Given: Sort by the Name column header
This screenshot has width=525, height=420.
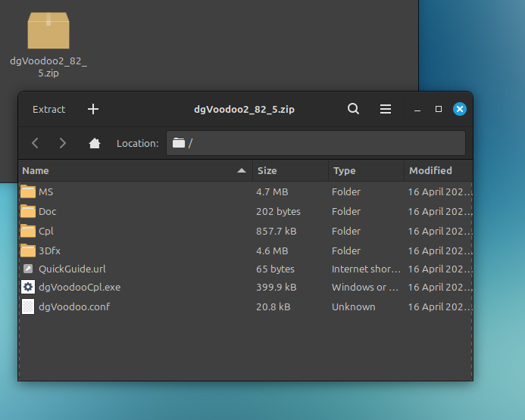Looking at the screenshot, I should (136, 171).
